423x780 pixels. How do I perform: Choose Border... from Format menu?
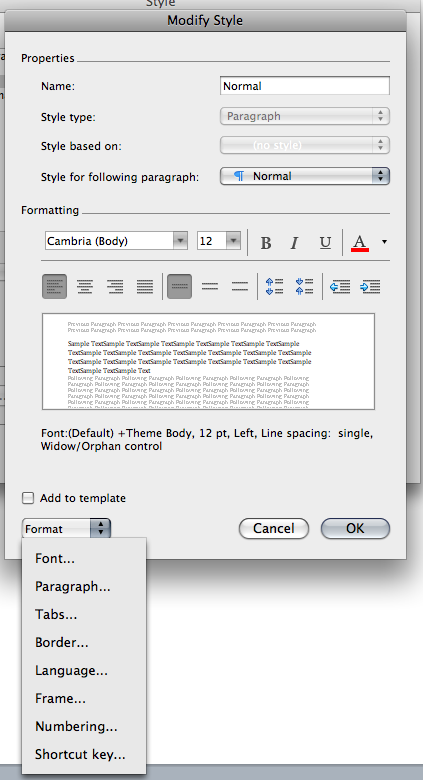coord(84,642)
